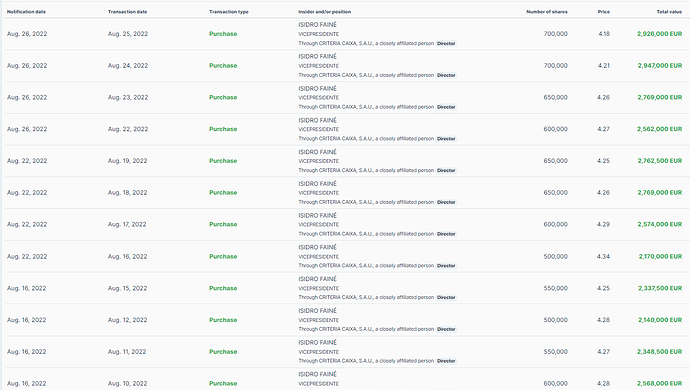
Task: Select the Aug. 17, 2022 transaction date
Action: pos(127,224)
